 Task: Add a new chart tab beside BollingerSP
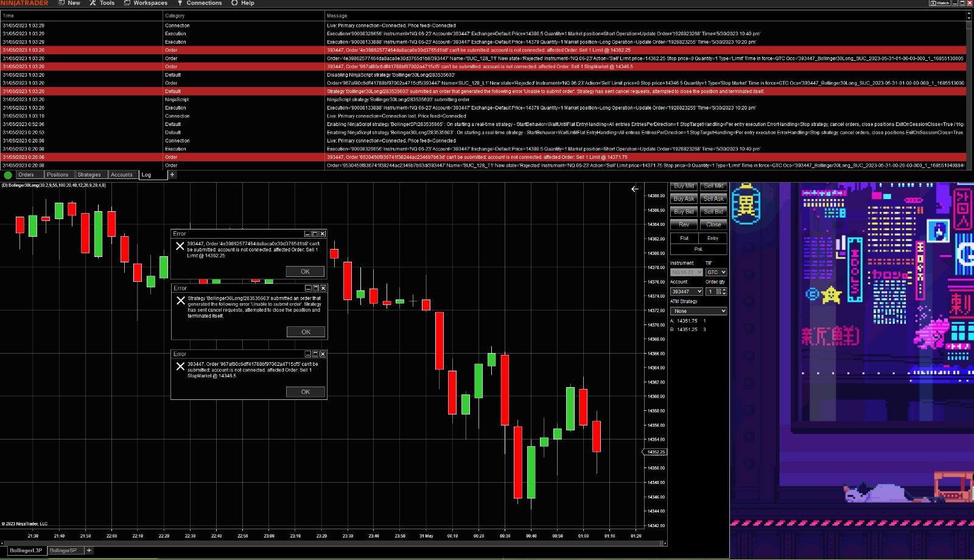[89, 550]
